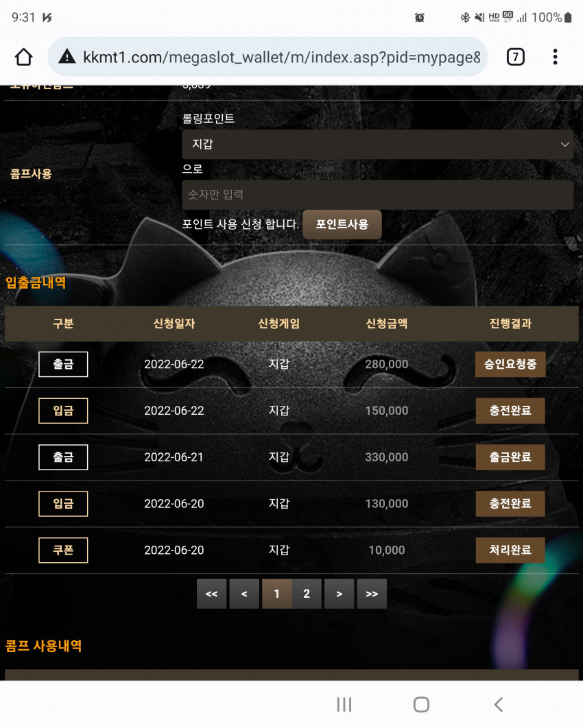Screen dimensions: 583x728
Task: Click the 쿠폰 tag on 10,000 row
Action: pyautogui.click(x=63, y=550)
